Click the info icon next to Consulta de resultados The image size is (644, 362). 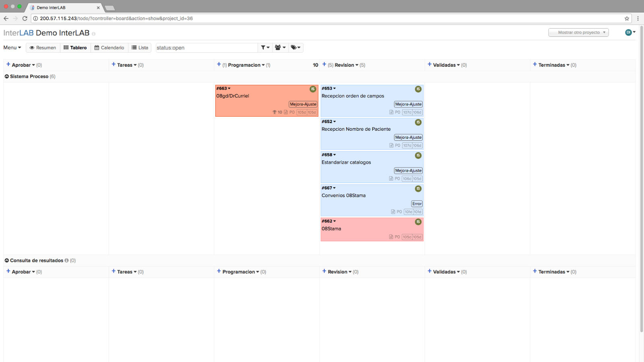tap(66, 260)
